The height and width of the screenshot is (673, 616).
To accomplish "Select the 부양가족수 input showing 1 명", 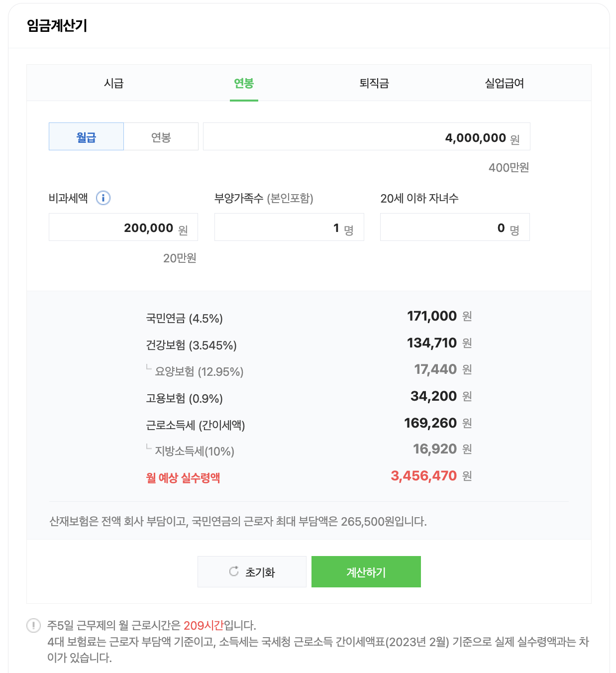I will (289, 227).
